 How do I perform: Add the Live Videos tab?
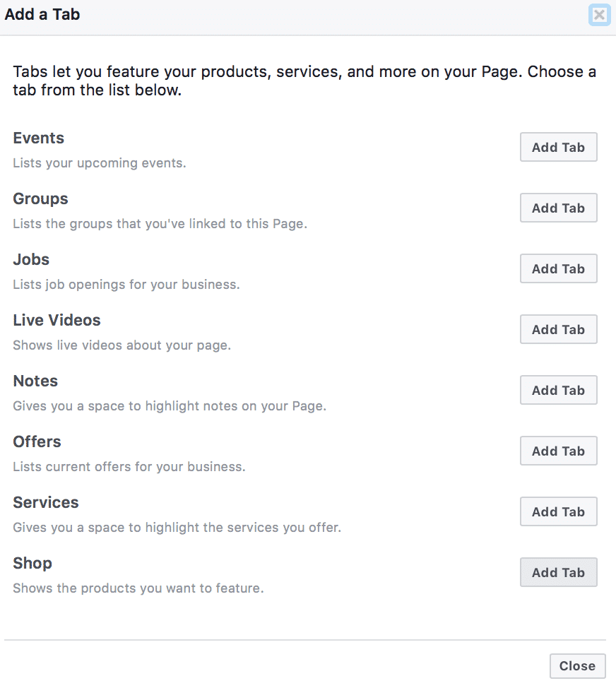coord(558,330)
